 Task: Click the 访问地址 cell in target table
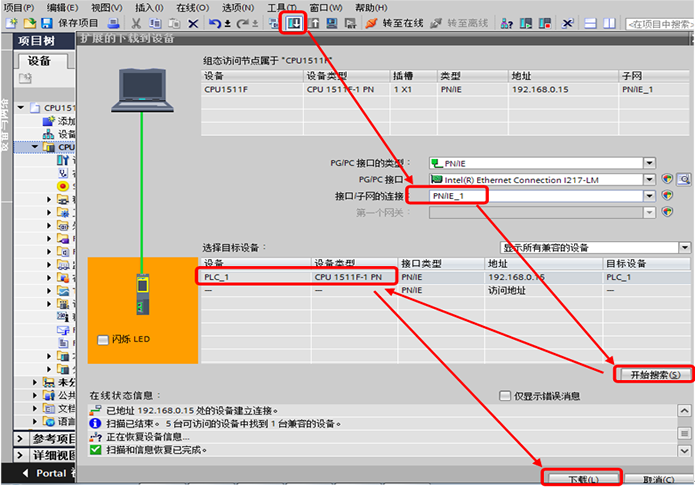pyautogui.click(x=506, y=290)
